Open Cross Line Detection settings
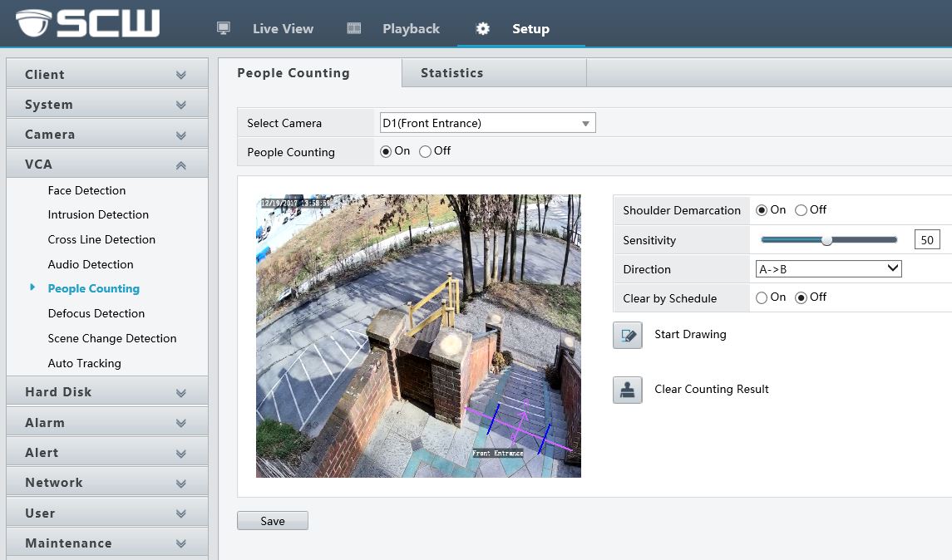 [101, 239]
